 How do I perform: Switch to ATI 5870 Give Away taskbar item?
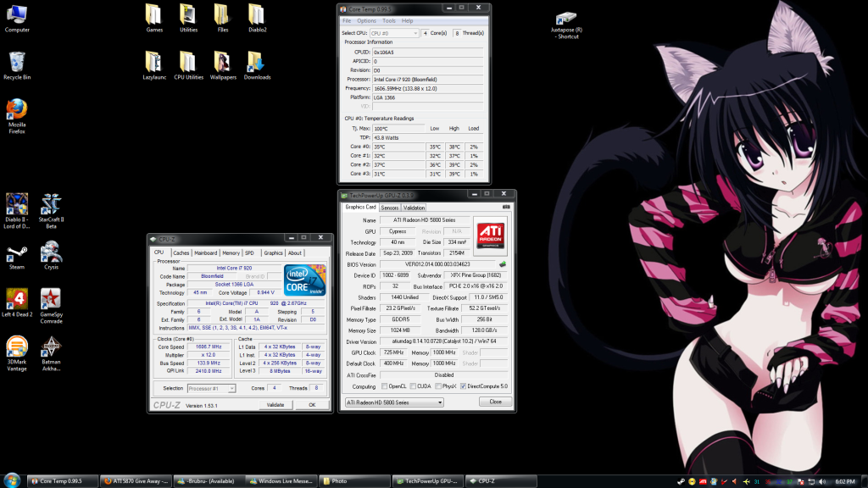(136, 481)
